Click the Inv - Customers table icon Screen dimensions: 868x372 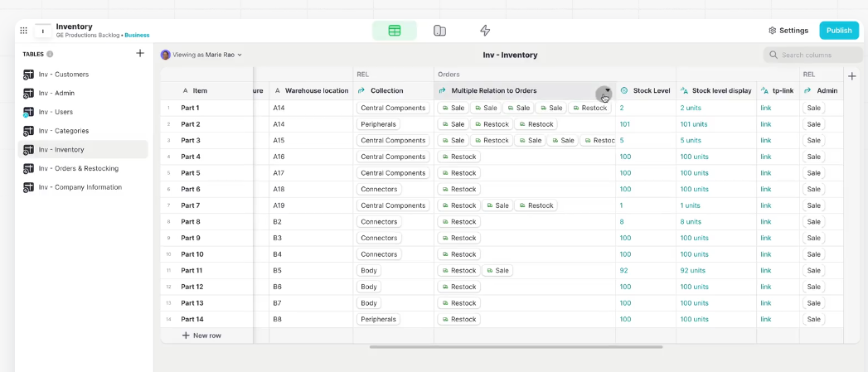[x=28, y=75]
